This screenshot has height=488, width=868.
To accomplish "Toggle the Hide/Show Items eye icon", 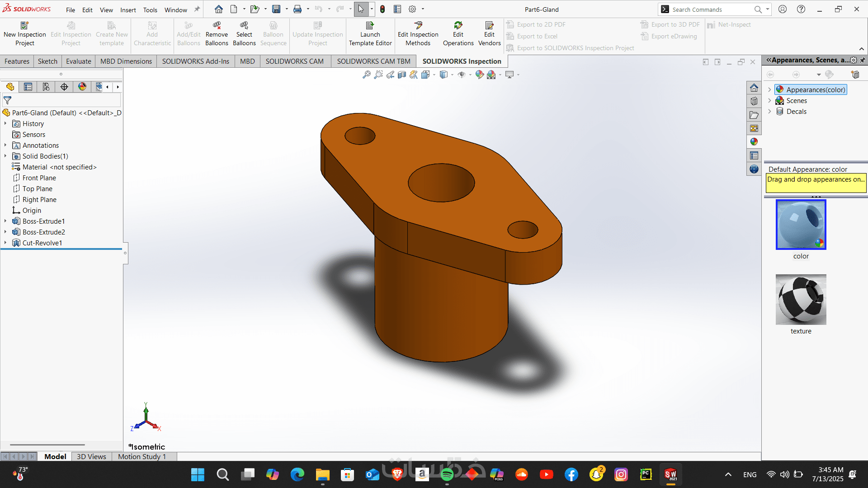I will [x=461, y=75].
